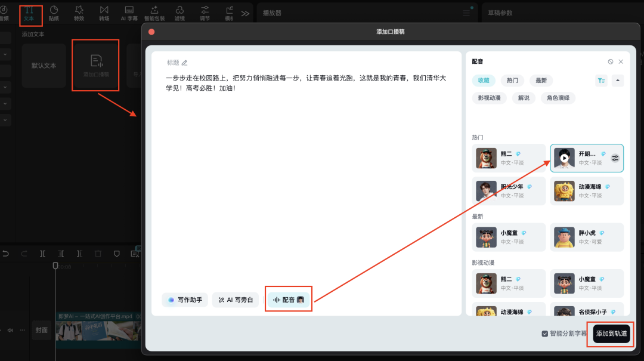The width and height of the screenshot is (644, 361).
Task: Toggle the 收藏 favorites filter
Action: (x=483, y=80)
